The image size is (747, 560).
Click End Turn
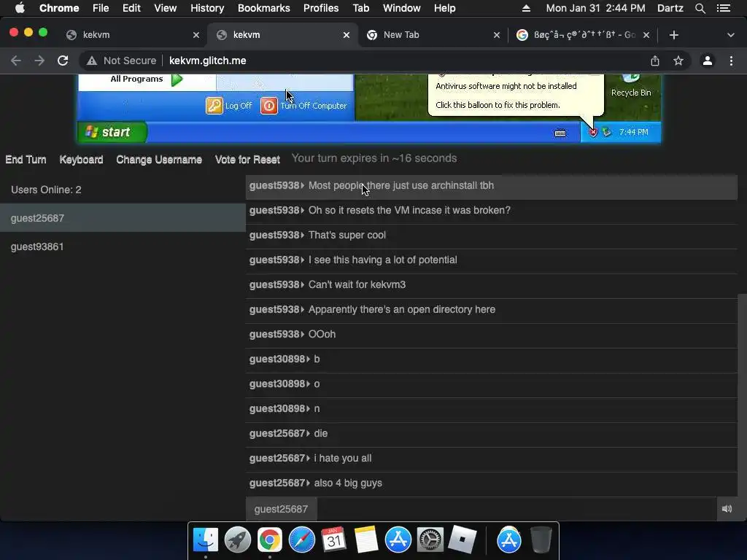pyautogui.click(x=26, y=160)
